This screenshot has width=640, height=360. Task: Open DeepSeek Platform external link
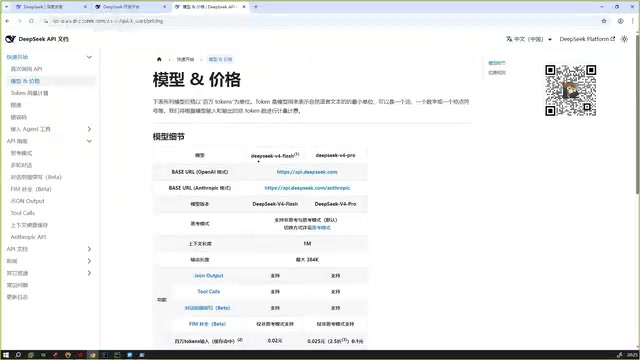point(587,39)
